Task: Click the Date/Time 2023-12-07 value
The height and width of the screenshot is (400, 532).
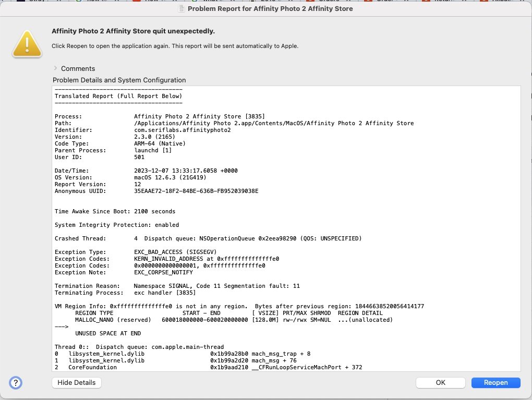Action: click(x=186, y=171)
